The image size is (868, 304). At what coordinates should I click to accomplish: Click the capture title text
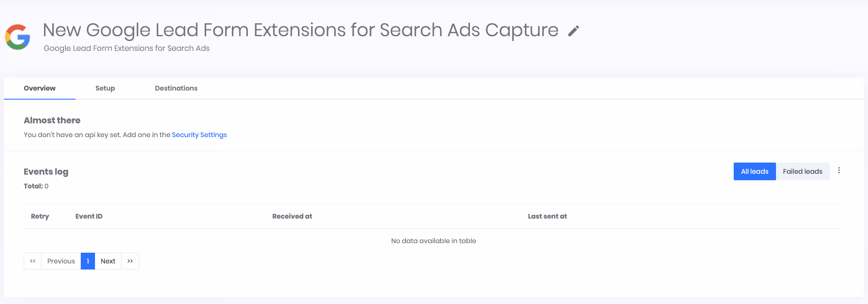click(x=301, y=30)
